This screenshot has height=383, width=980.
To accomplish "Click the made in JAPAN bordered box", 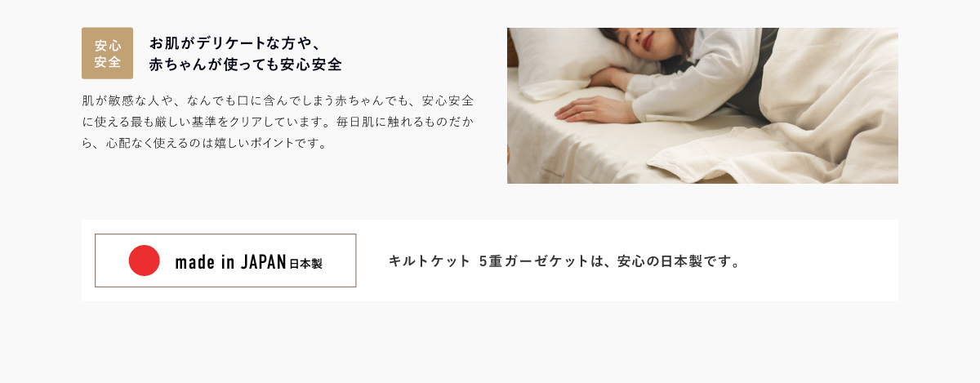I will click(x=225, y=261).
